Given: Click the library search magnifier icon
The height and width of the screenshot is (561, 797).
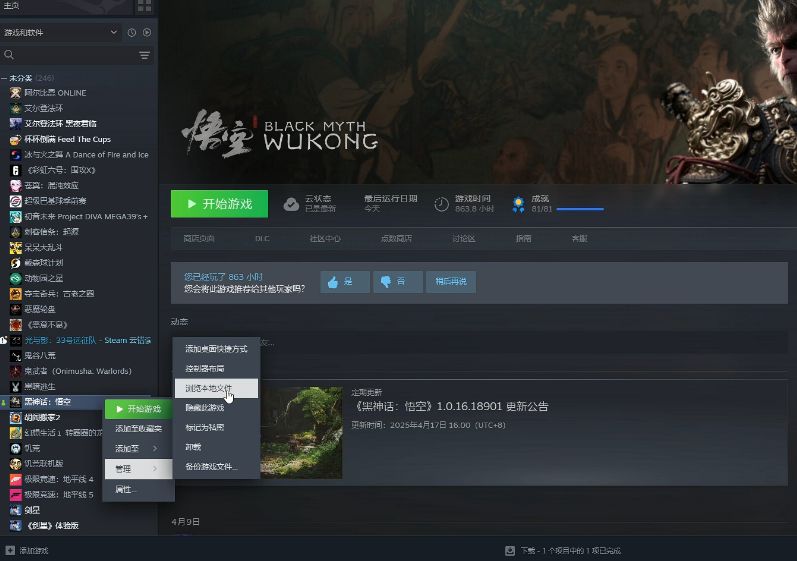Looking at the screenshot, I should coord(9,54).
